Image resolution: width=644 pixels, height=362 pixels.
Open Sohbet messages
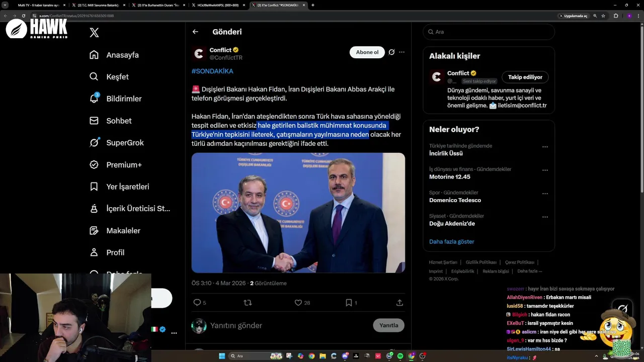pos(111,121)
